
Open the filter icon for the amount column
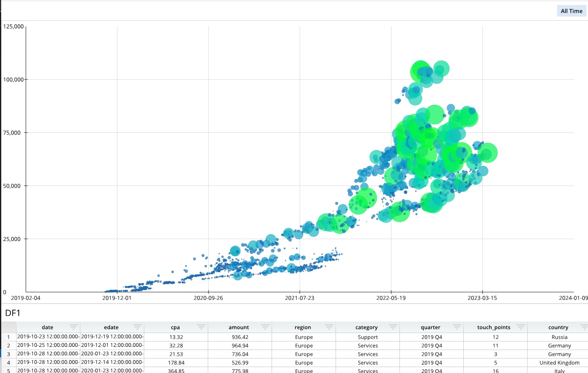tap(265, 327)
